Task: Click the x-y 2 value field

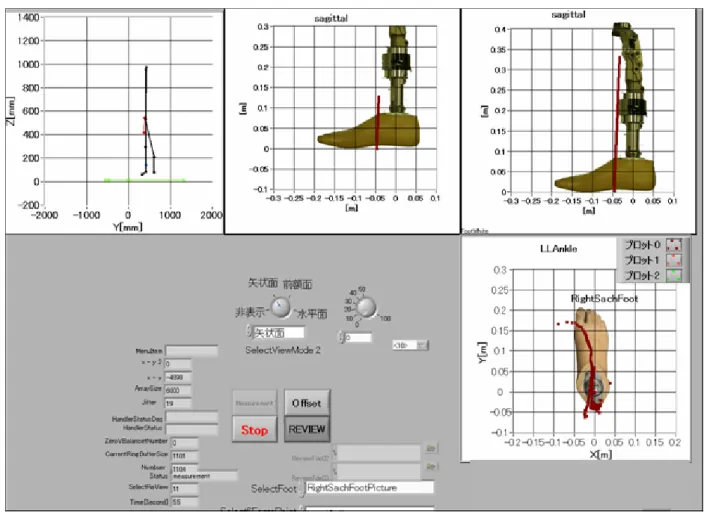Action: pyautogui.click(x=178, y=364)
